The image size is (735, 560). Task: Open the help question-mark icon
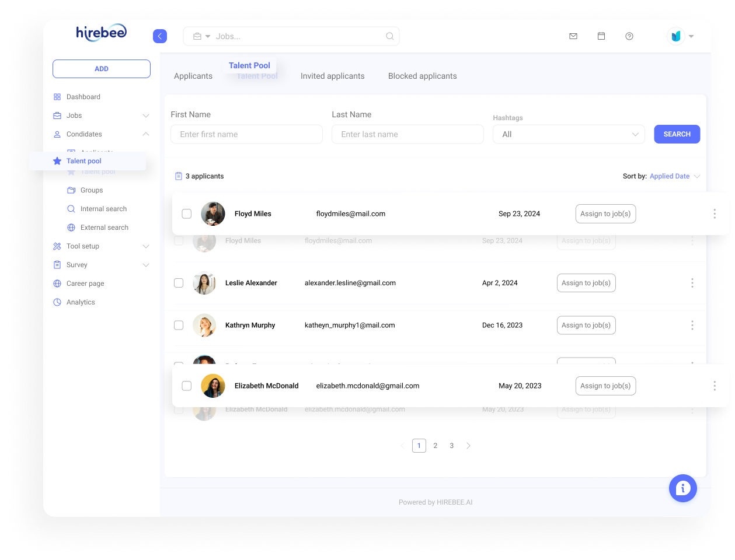tap(629, 36)
